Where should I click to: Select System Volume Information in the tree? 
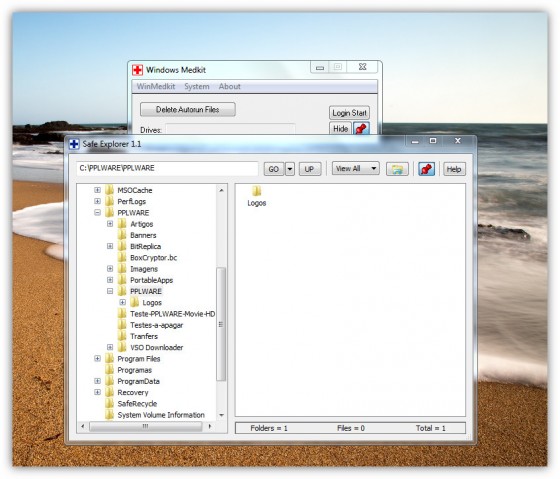tap(161, 415)
